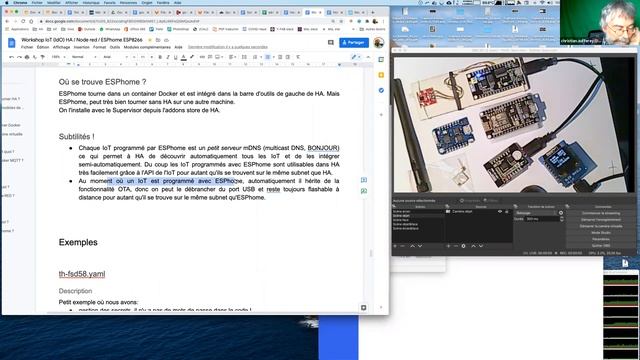Open the Insertion menu in Docs
The image size is (640, 360).
pyautogui.click(x=81, y=47)
